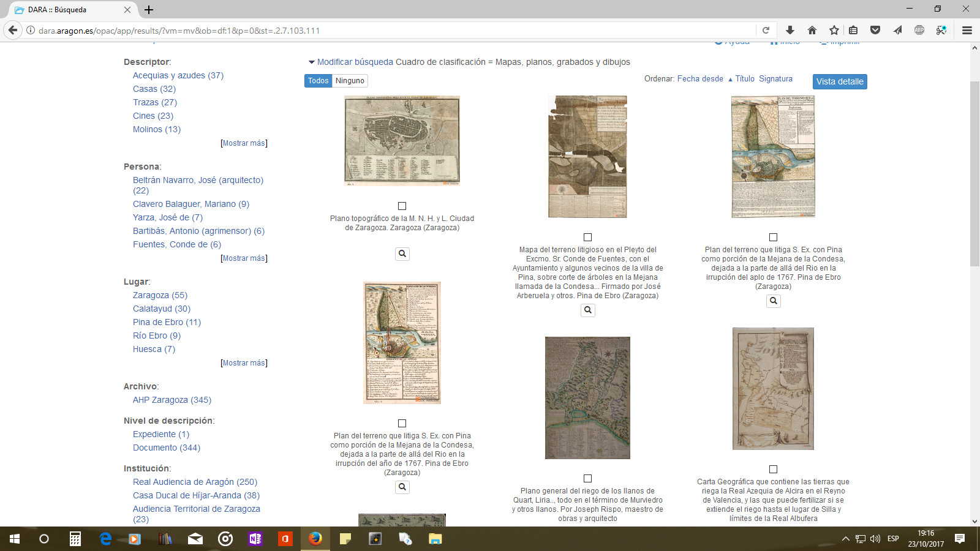
Task: Open the Firefox downloads arrow icon
Action: [x=790, y=30]
